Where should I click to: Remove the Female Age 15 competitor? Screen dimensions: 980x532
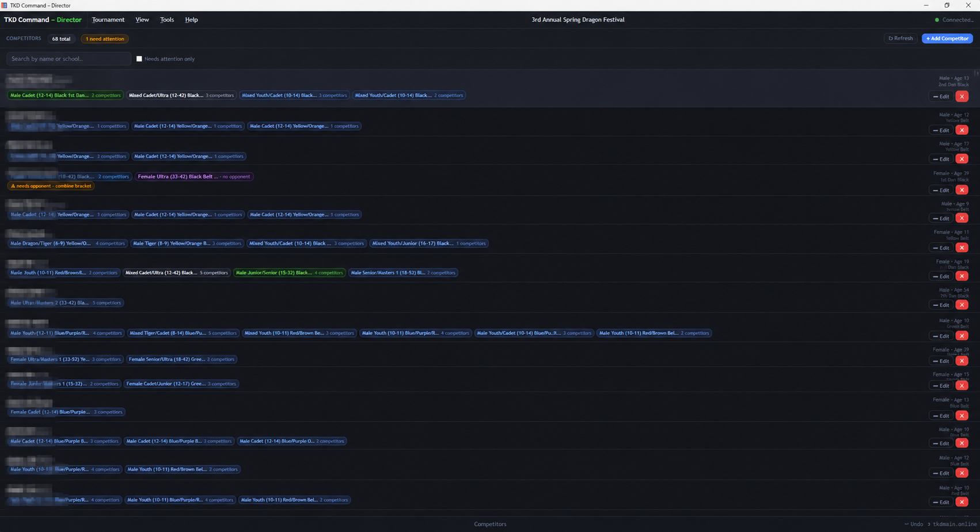point(962,386)
